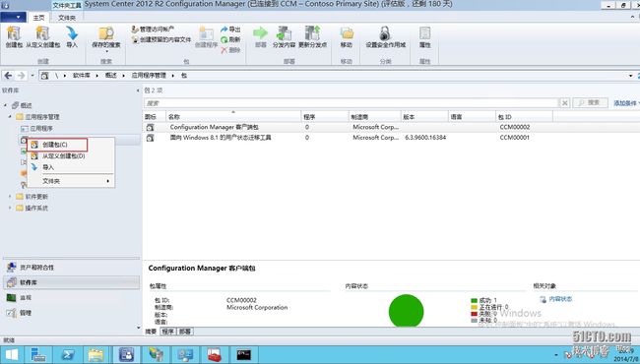
Task: Click the 内容状态 related objects link
Action: coord(560,299)
